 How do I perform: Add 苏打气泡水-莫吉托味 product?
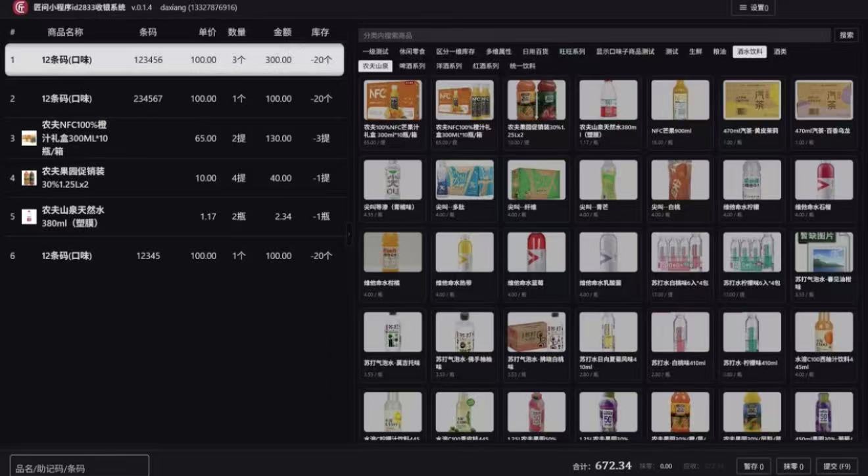pyautogui.click(x=393, y=345)
